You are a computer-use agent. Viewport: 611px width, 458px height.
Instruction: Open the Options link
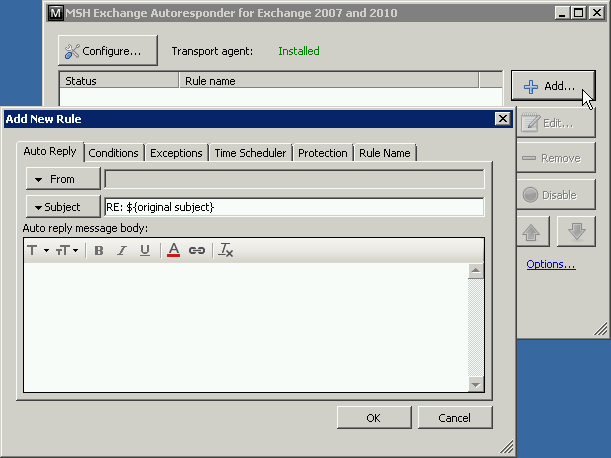coord(551,264)
